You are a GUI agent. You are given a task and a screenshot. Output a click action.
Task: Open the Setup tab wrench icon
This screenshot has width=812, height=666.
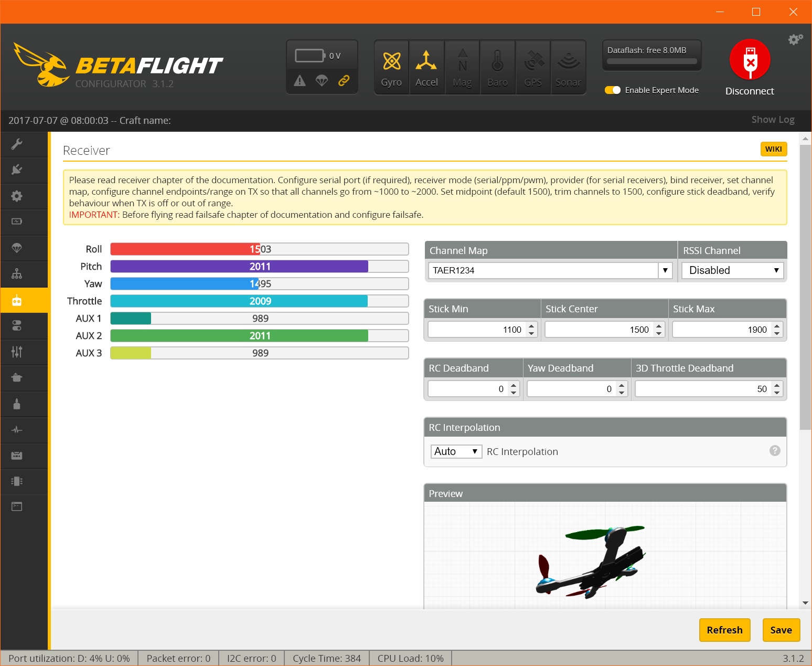coord(17,144)
